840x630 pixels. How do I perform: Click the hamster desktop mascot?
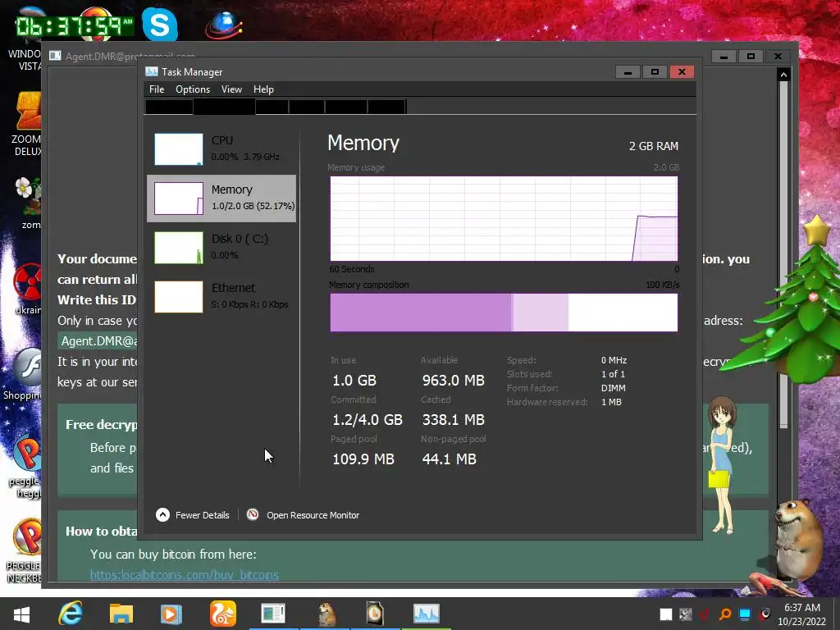[x=798, y=538]
